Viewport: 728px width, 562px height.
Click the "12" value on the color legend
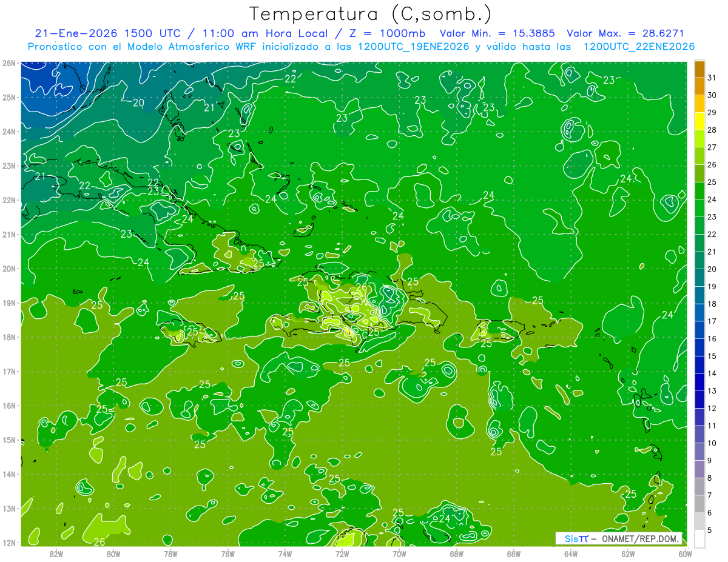coord(712,408)
